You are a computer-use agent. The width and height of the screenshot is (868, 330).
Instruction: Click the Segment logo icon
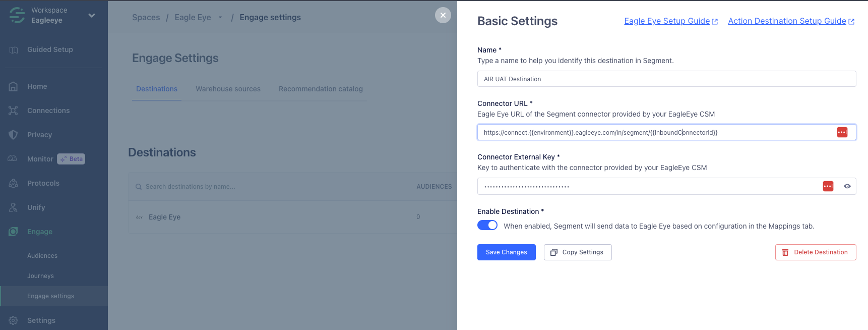pos(17,15)
